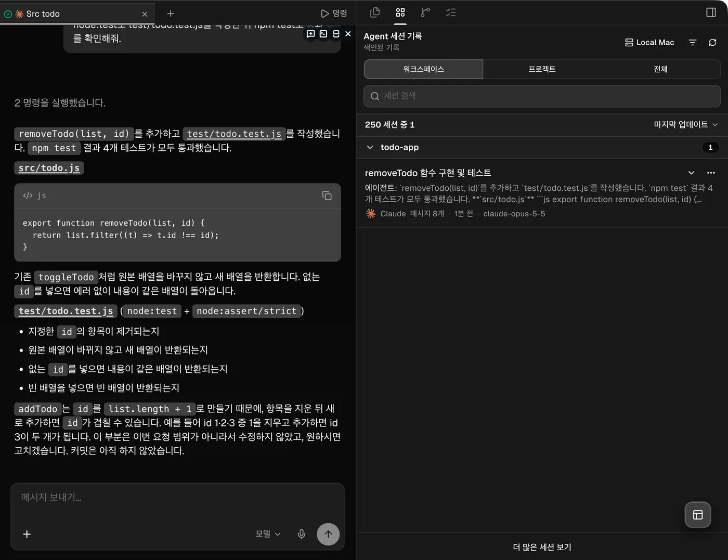This screenshot has width=728, height=560.
Task: Open the agent sessions grid icon
Action: pos(400,12)
